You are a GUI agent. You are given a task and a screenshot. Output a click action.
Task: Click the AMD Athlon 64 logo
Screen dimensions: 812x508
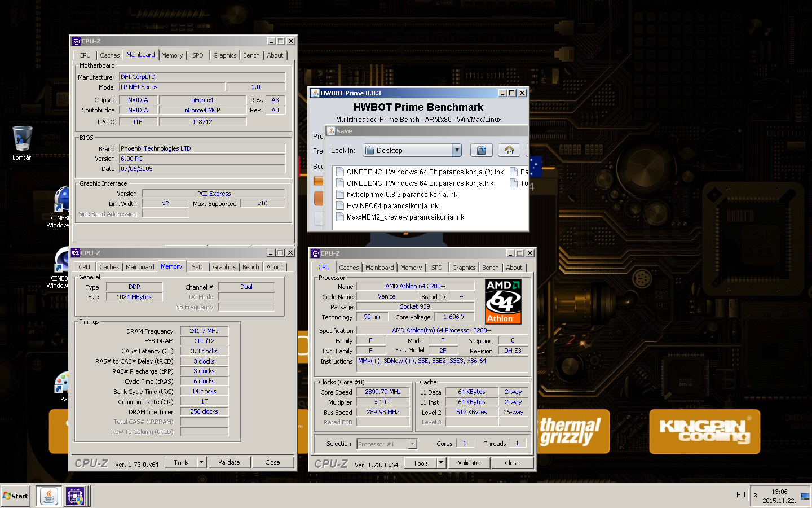pos(503,301)
